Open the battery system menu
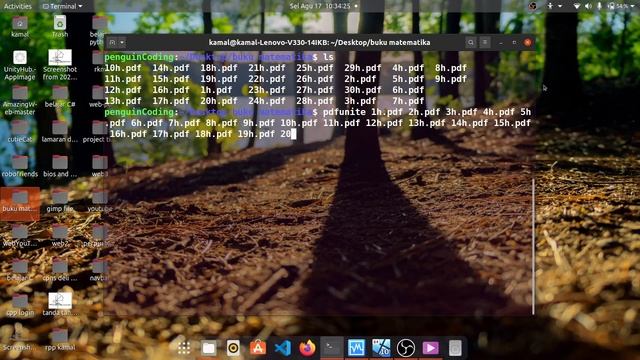The width and height of the screenshot is (640, 360). tap(622, 6)
